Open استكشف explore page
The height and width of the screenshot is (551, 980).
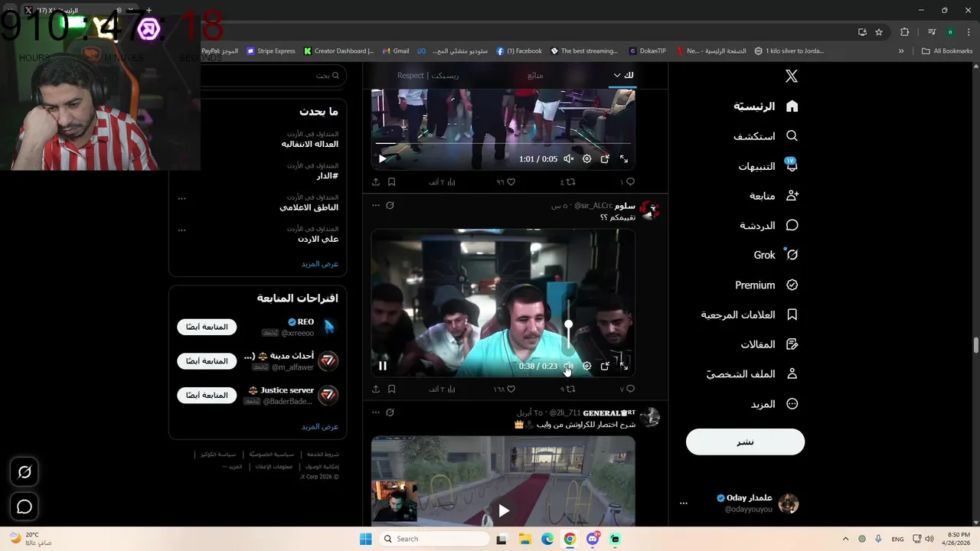[766, 136]
